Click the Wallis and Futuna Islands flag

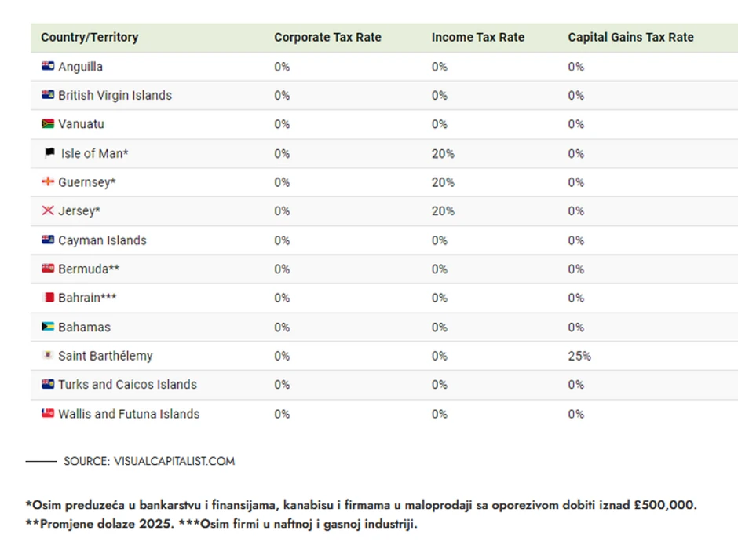pos(48,414)
